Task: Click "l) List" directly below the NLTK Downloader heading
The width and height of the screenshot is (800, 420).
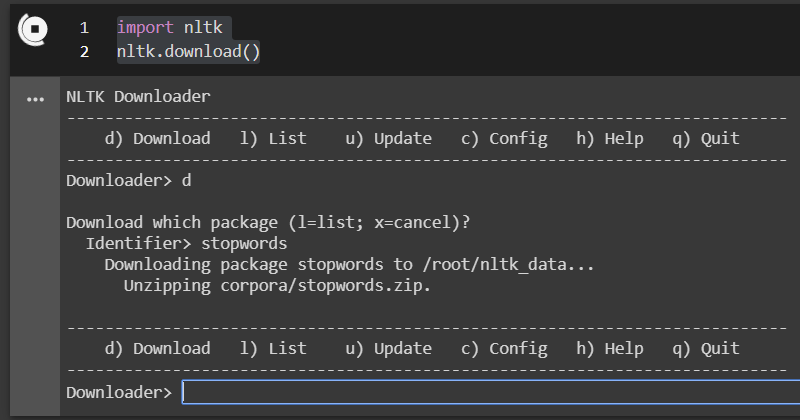Action: tap(274, 138)
